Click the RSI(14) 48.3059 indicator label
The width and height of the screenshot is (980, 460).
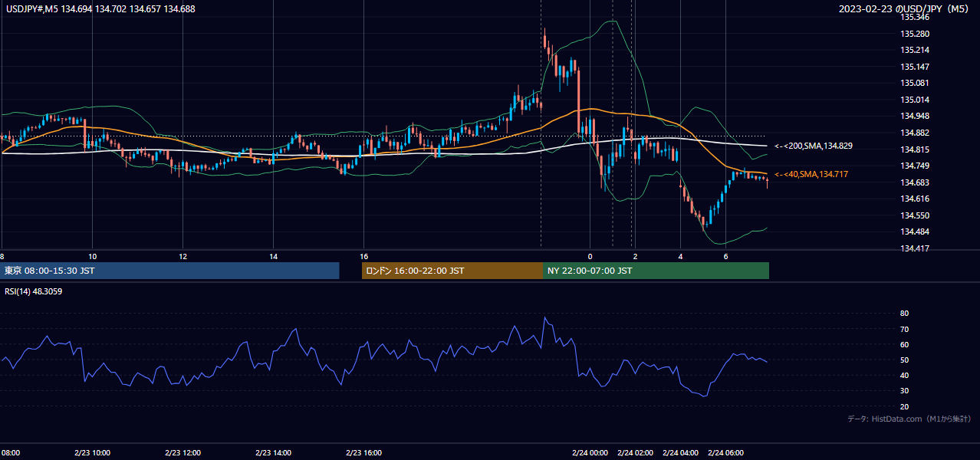tap(33, 291)
